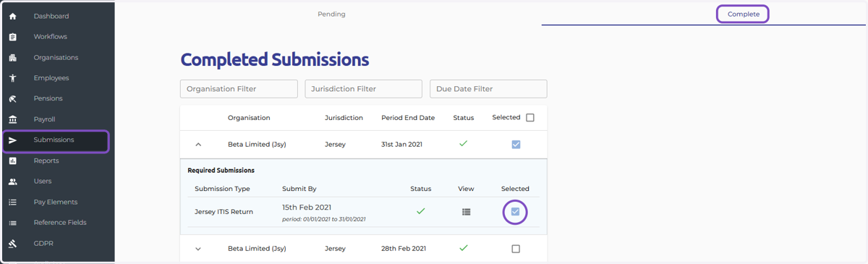Screen dimensions: 868x264
Task: Check the 28th Feb 2021 row checkbox
Action: point(516,249)
